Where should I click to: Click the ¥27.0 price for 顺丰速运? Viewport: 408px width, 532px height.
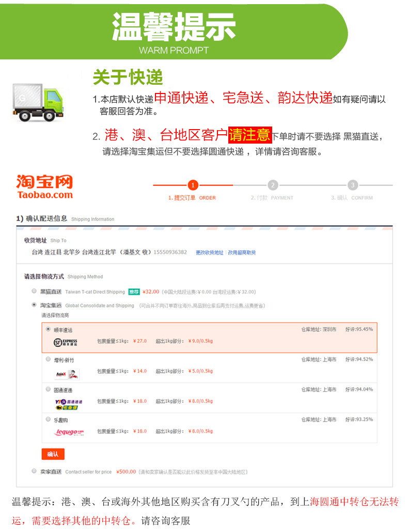coord(140,341)
